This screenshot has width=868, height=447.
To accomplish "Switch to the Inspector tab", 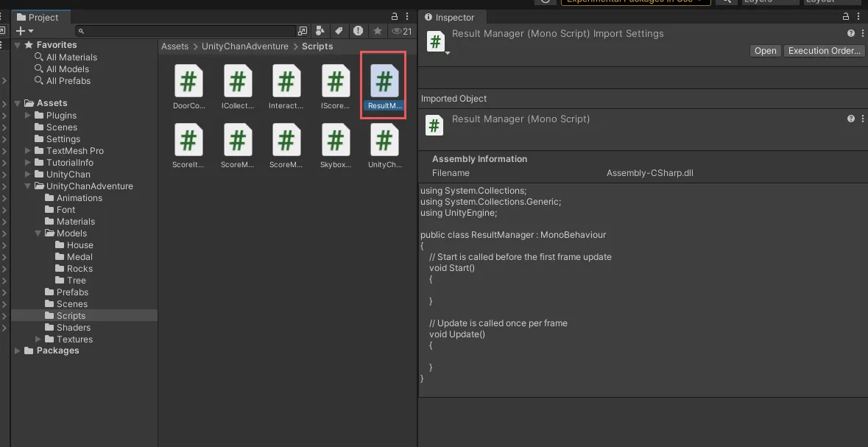I will click(x=449, y=17).
